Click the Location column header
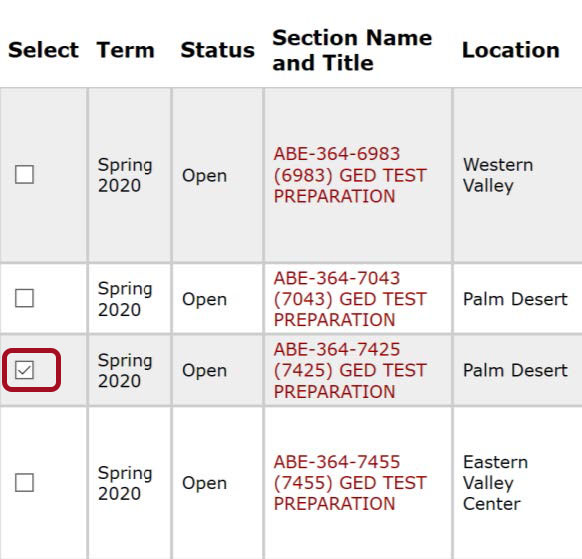 (511, 50)
